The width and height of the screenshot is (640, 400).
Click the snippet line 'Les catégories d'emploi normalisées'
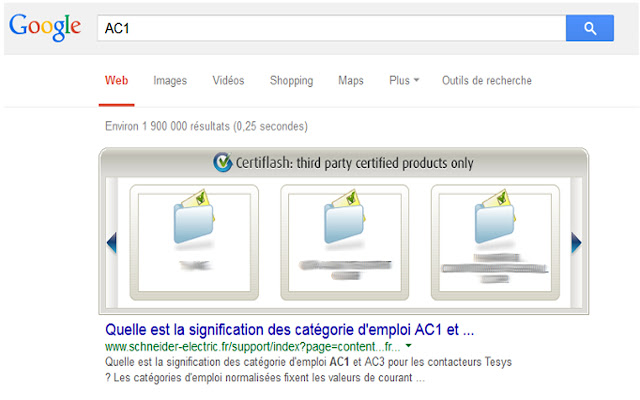[x=265, y=378]
